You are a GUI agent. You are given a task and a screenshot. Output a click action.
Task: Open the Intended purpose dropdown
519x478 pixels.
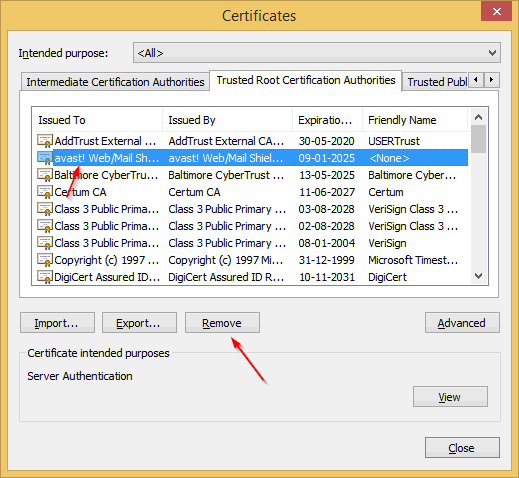pyautogui.click(x=317, y=53)
